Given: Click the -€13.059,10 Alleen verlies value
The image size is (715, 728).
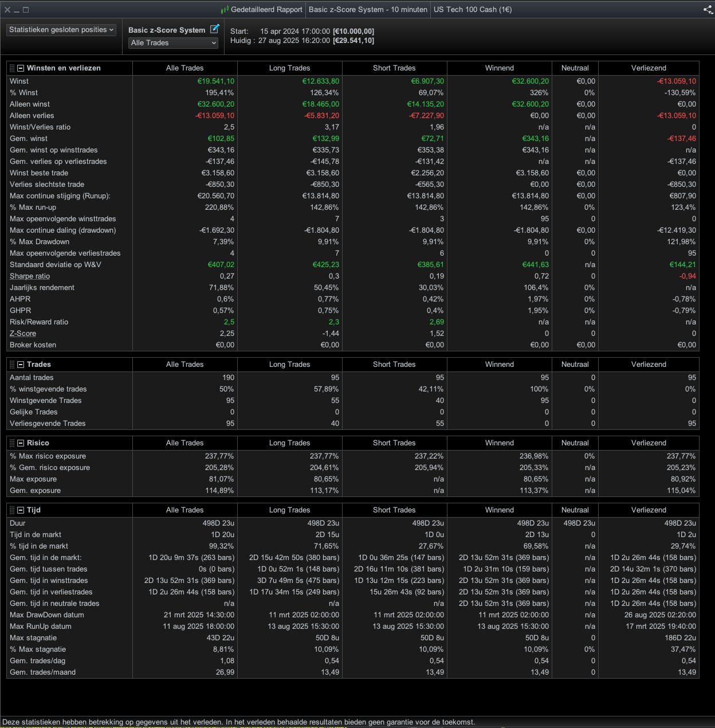Looking at the screenshot, I should click(215, 116).
